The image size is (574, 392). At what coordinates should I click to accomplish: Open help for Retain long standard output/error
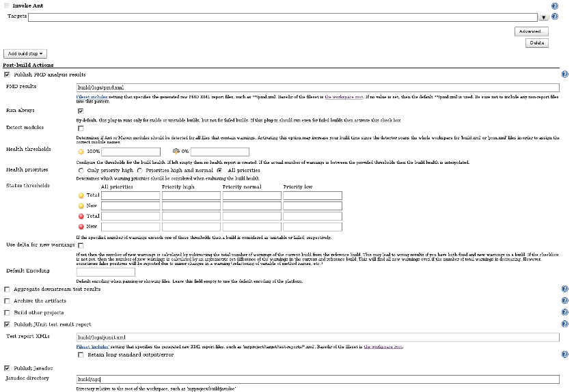[x=565, y=354]
